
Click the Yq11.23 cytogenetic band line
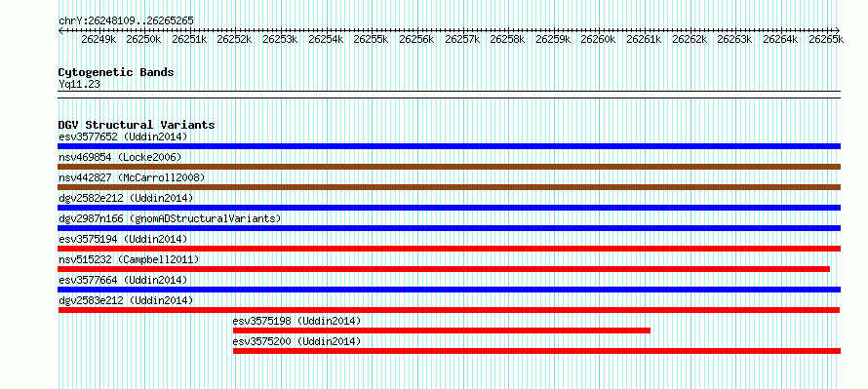pyautogui.click(x=449, y=95)
